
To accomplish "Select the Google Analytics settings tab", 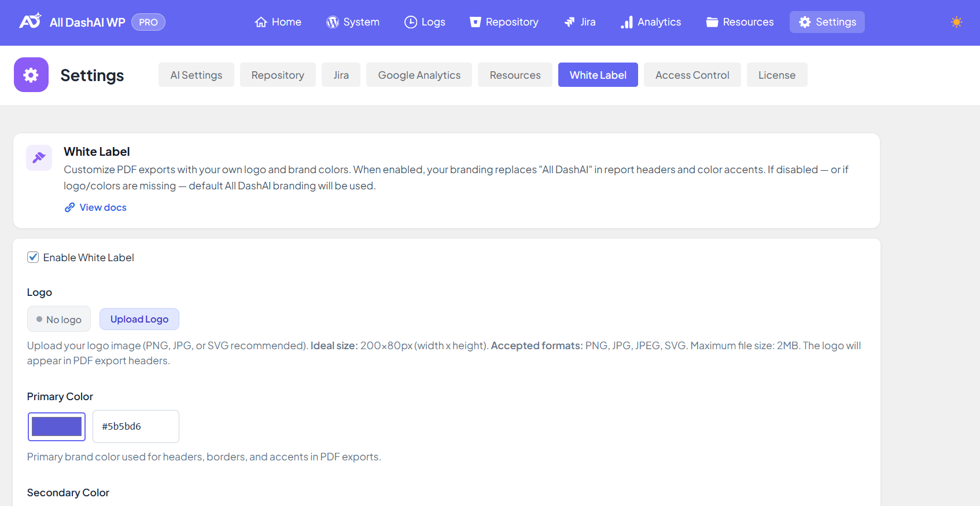I will [x=419, y=75].
